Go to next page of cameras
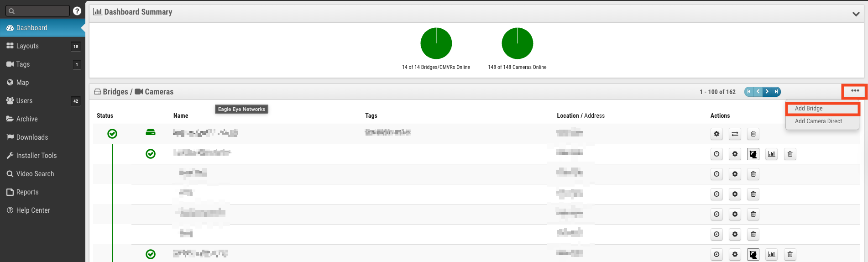This screenshot has width=868, height=262. tap(767, 92)
